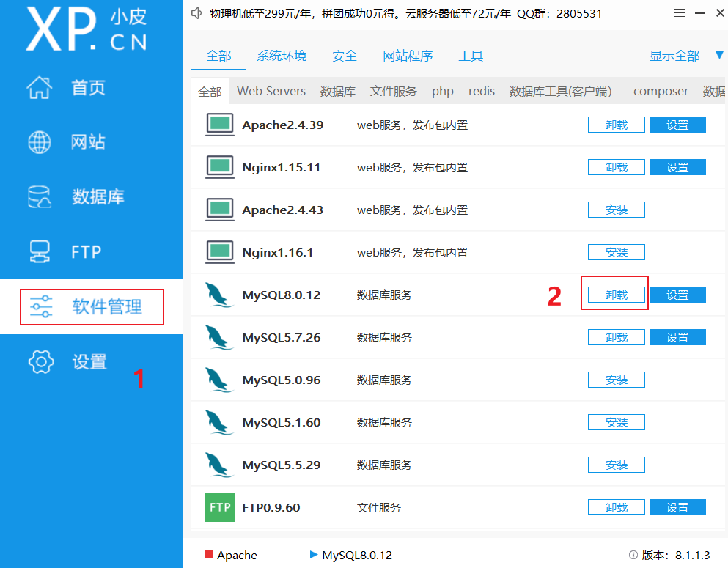Viewport: 728px width, 568px height.
Task: Open settings for Nginx1.15.11
Action: coord(677,166)
